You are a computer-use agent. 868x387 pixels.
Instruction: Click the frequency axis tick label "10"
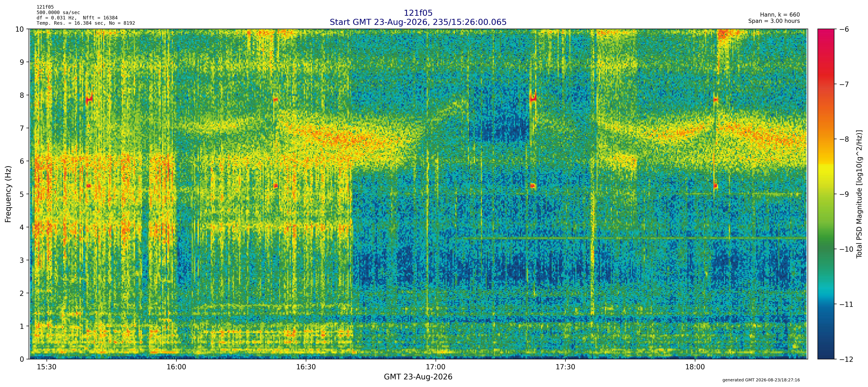tap(20, 29)
